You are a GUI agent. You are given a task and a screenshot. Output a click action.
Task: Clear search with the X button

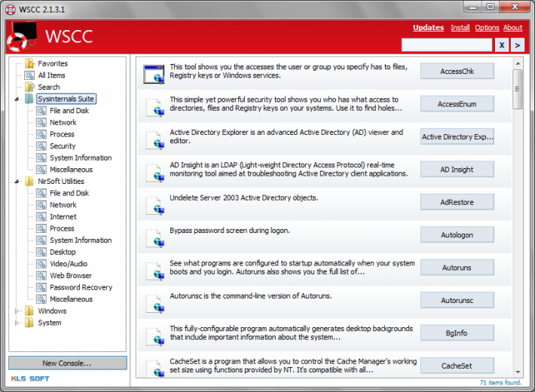502,45
